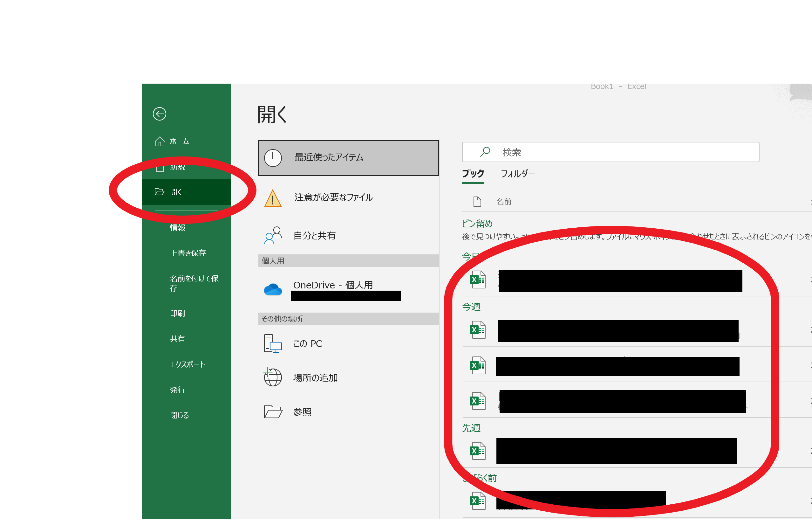Open the 情報 page
The image size is (812, 532).
point(177,227)
